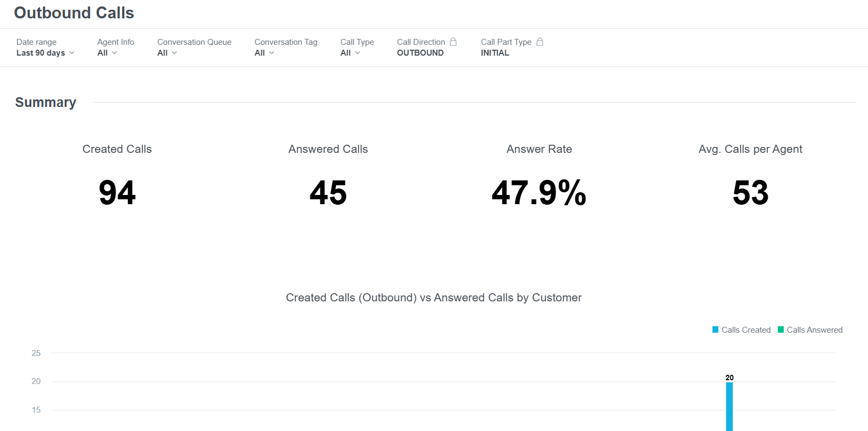The height and width of the screenshot is (431, 868).
Task: Click the Avg. Calls per Agent label
Action: (750, 150)
